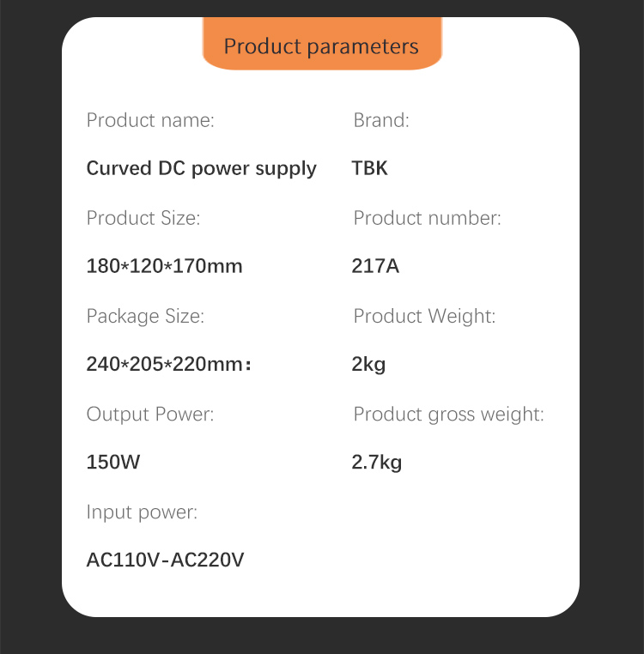Screen dimensions: 644x654
Task: Select the 2kg weight value
Action: point(368,365)
